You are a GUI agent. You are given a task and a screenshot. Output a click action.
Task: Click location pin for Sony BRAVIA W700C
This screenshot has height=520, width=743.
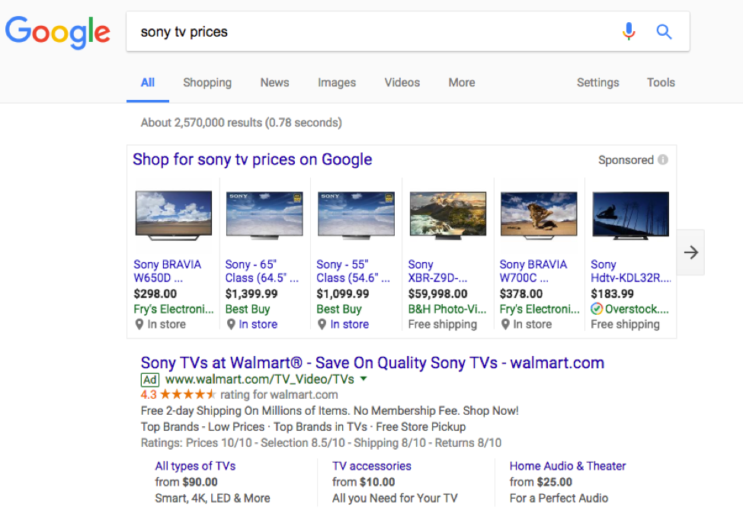(x=505, y=324)
